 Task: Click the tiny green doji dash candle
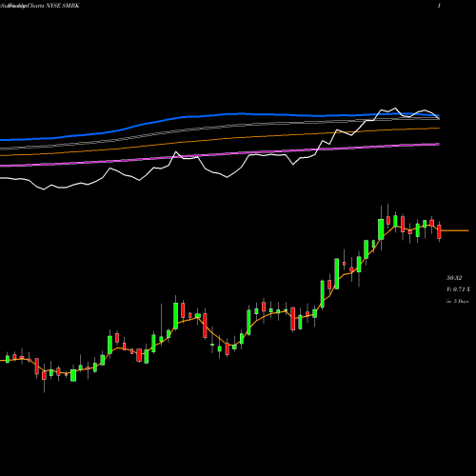click(x=212, y=345)
